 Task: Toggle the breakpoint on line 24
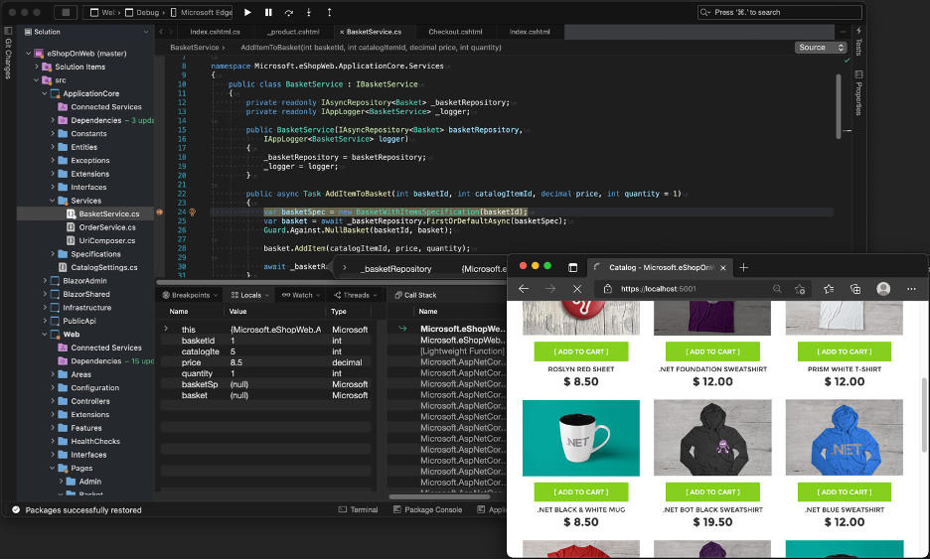(160, 211)
